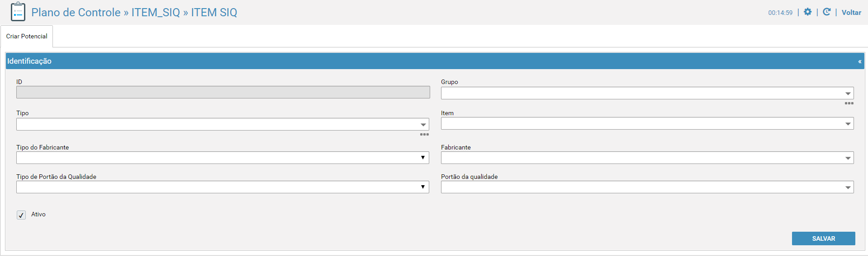This screenshot has width=868, height=257.
Task: Click the Ativo label text
Action: pos(38,215)
